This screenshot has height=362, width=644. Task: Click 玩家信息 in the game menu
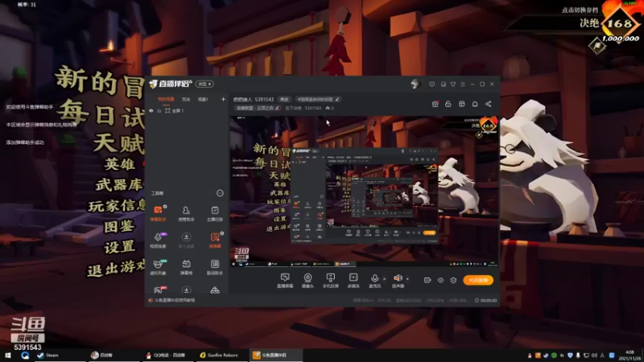[117, 205]
